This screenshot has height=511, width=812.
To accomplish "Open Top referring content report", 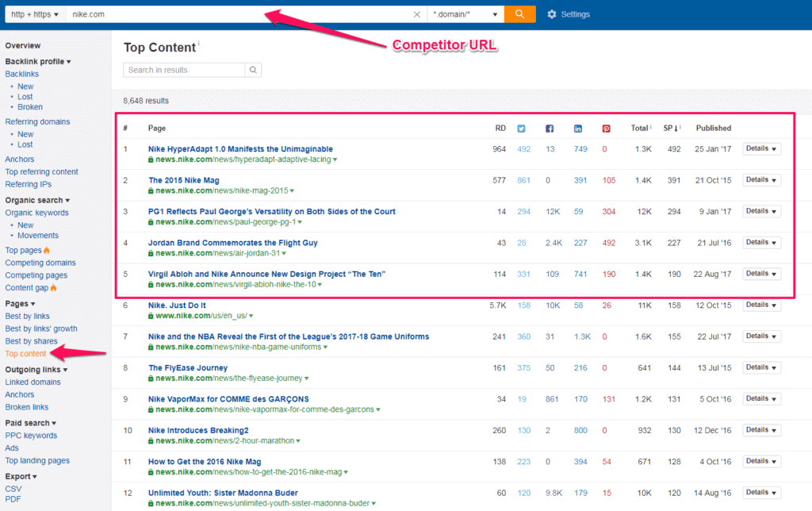I will click(x=41, y=171).
